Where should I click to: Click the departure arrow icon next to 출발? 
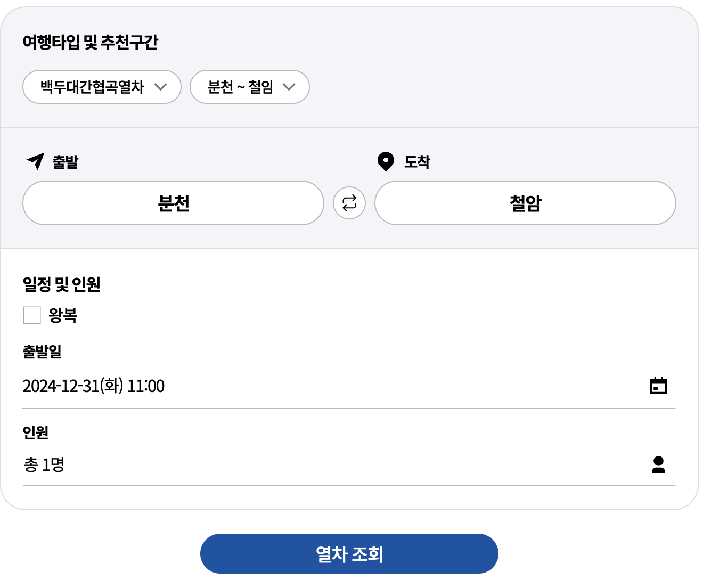tap(34, 161)
